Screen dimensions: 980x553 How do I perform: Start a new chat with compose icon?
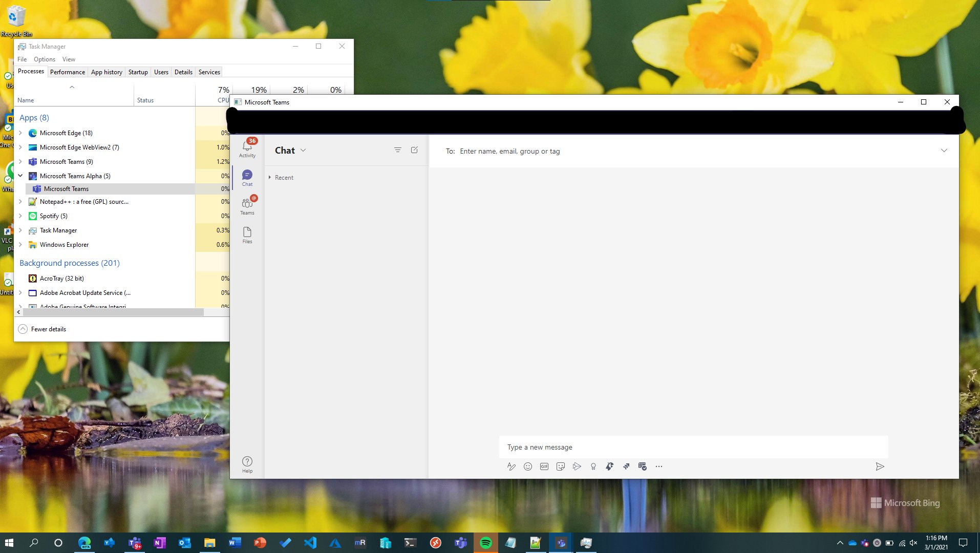click(x=414, y=150)
